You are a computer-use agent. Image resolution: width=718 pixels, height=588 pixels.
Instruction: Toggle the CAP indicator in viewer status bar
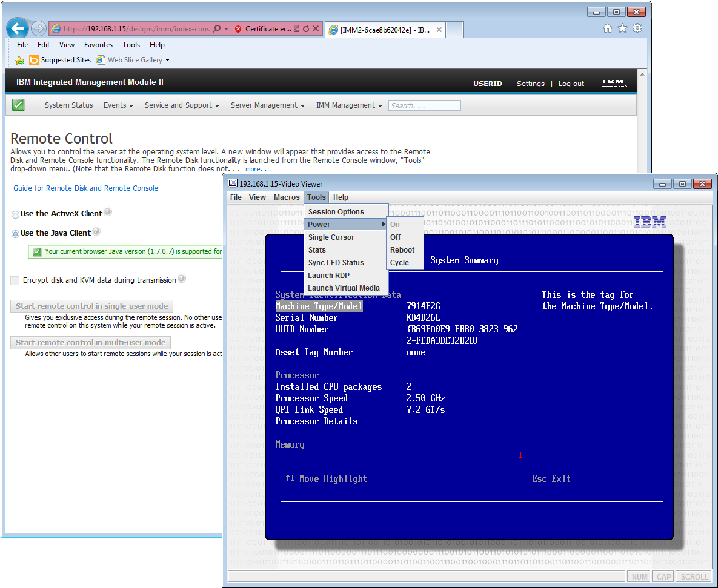point(664,576)
